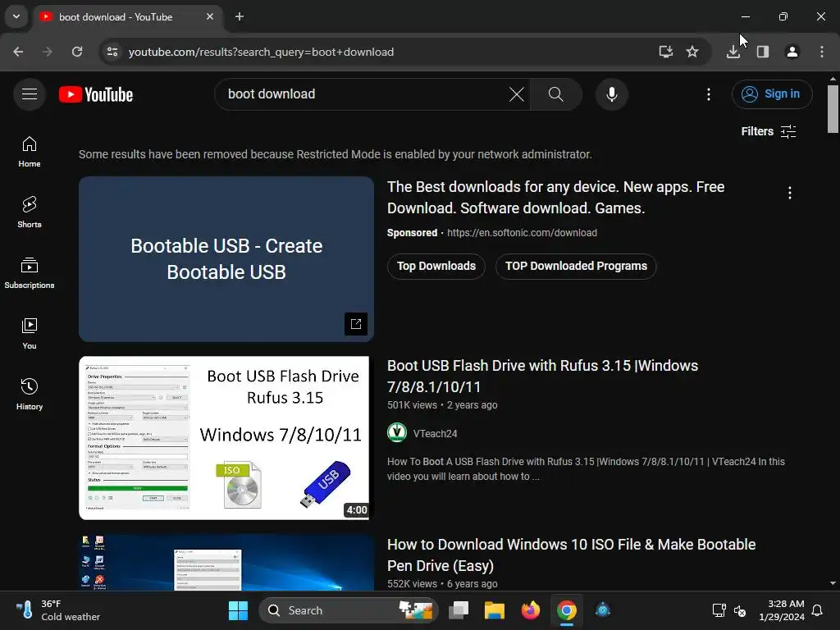Image resolution: width=840 pixels, height=630 pixels.
Task: Click the YouTube logo
Action: coord(96,95)
